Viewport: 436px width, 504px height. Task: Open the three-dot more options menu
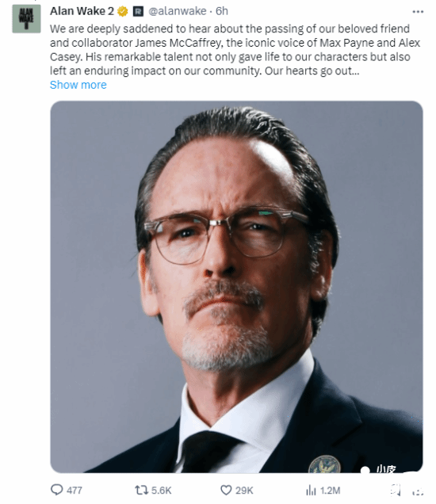418,12
